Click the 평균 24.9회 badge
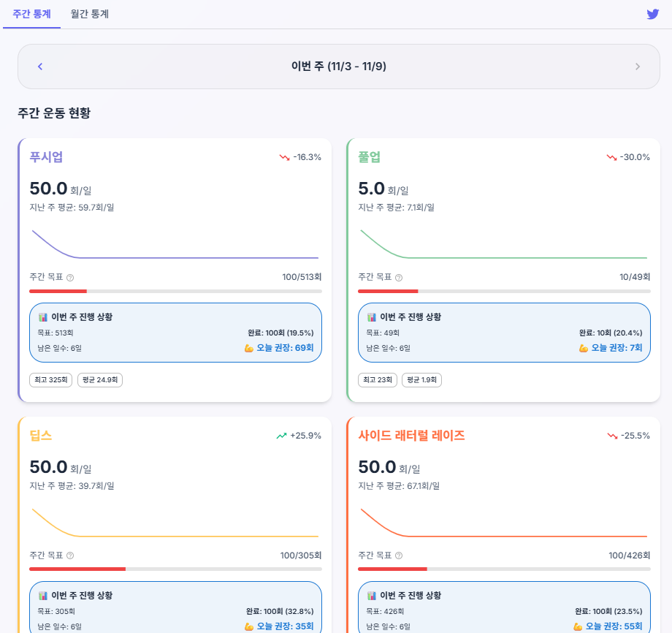Viewport: 672px width, 633px height. click(99, 380)
